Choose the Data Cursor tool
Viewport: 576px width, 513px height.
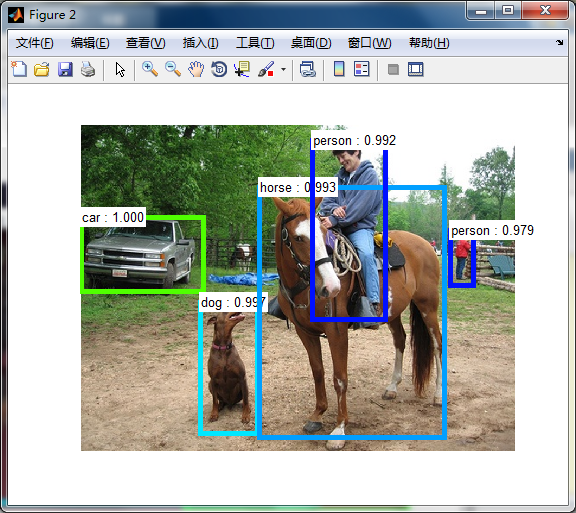click(242, 69)
